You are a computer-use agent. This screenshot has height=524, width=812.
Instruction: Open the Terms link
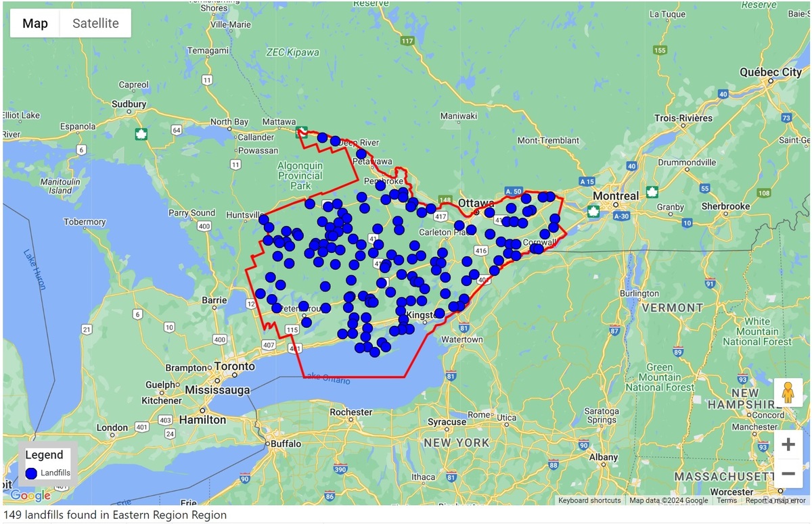tap(727, 500)
